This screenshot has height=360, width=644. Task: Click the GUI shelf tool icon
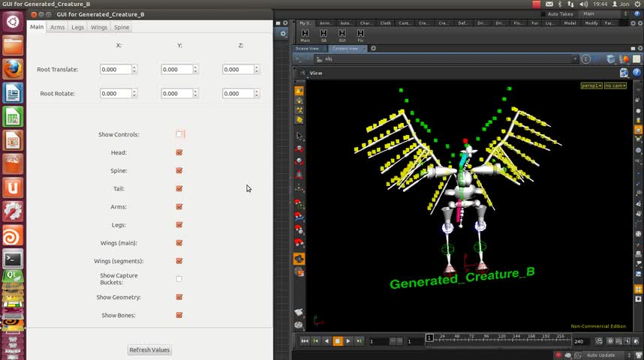pyautogui.click(x=342, y=34)
